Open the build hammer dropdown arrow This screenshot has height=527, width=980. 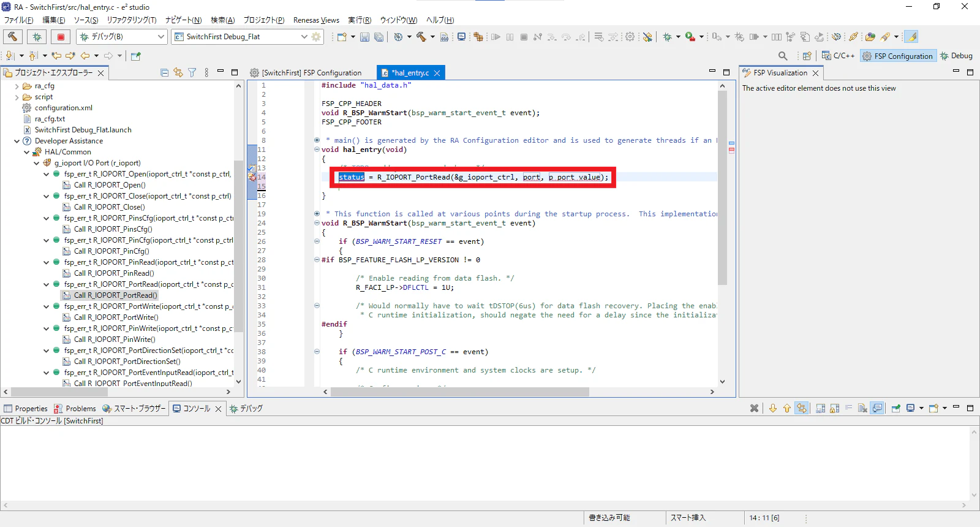click(x=432, y=37)
